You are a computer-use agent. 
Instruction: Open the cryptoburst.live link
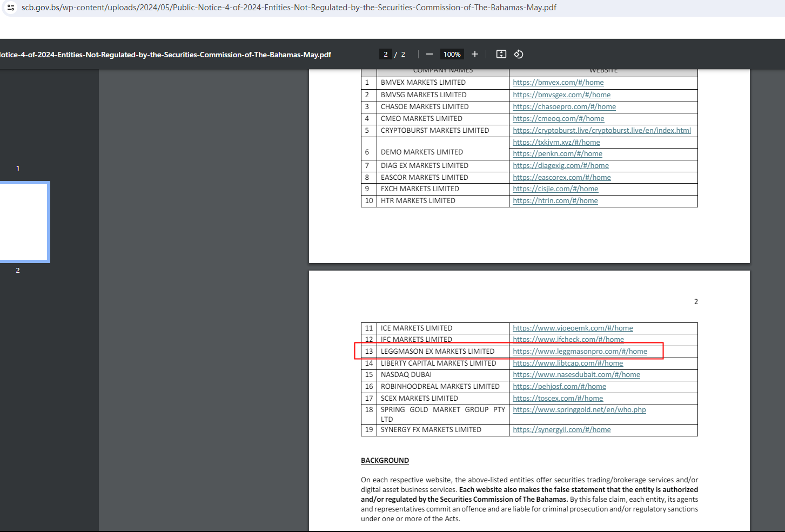601,131
